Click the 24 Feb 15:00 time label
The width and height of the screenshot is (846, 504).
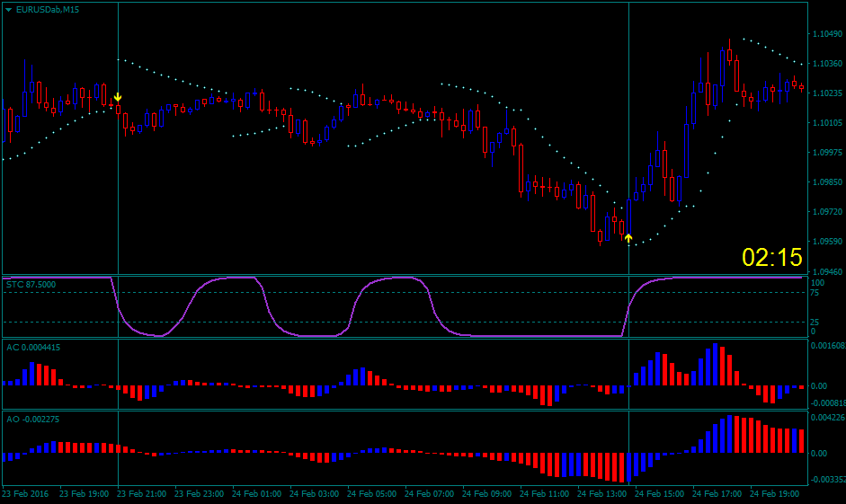tap(659, 493)
